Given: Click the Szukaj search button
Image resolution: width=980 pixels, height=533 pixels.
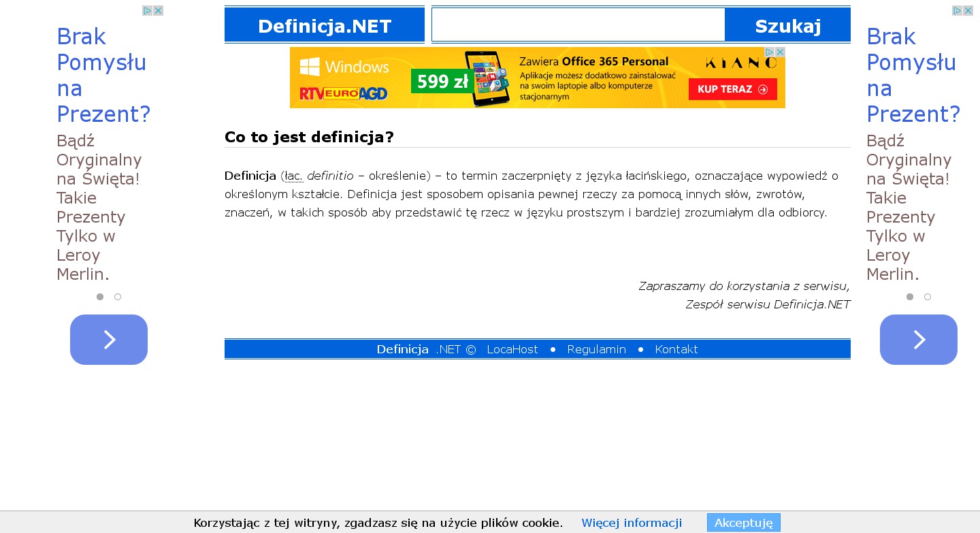Looking at the screenshot, I should point(787,26).
